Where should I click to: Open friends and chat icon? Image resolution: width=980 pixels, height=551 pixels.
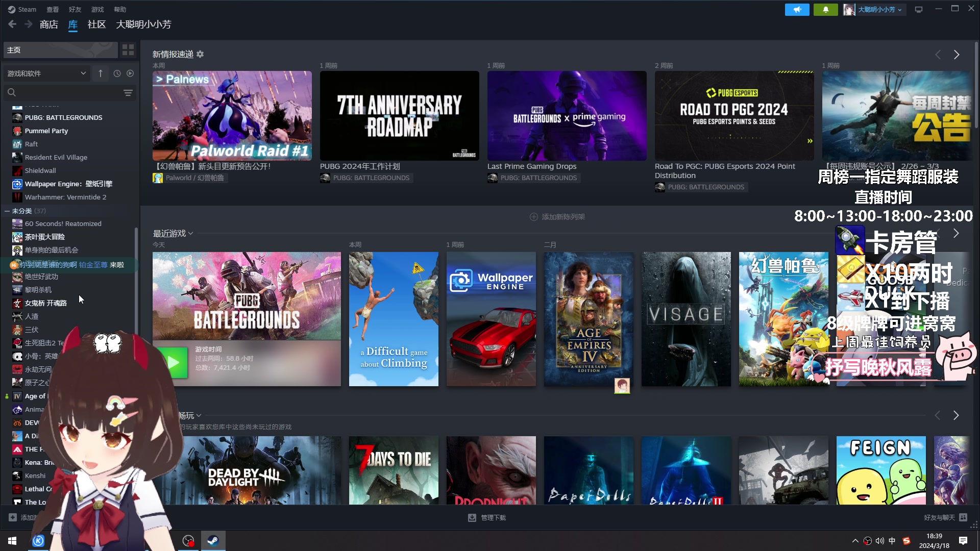963,517
